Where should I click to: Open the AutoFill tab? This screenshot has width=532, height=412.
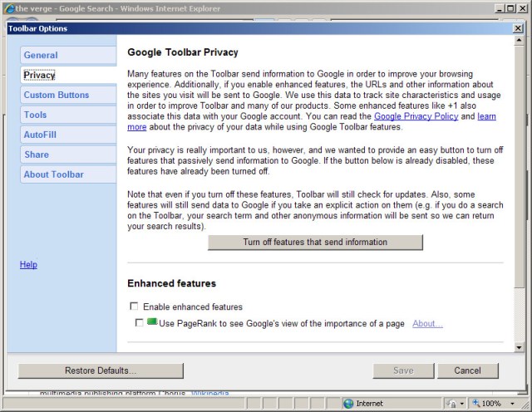[68, 135]
